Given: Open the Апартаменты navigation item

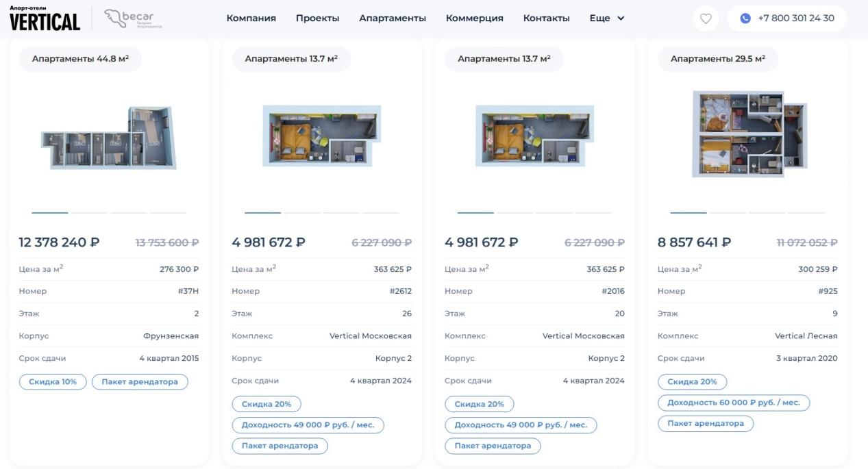Looking at the screenshot, I should (392, 18).
